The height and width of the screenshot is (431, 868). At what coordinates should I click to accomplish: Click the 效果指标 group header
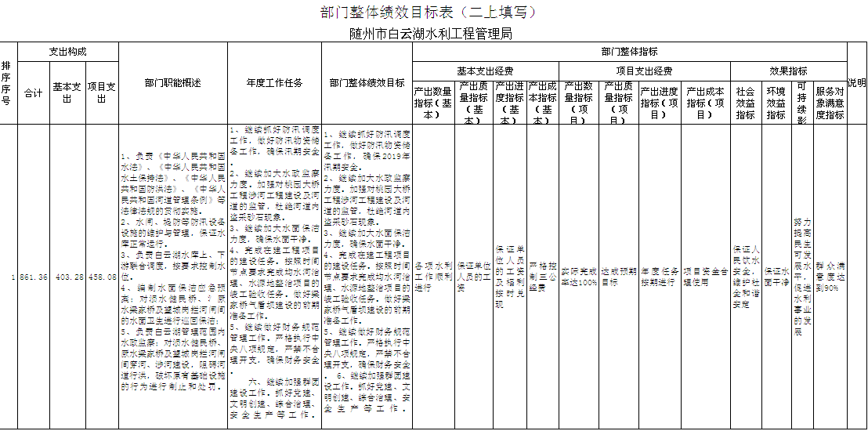[x=789, y=71]
